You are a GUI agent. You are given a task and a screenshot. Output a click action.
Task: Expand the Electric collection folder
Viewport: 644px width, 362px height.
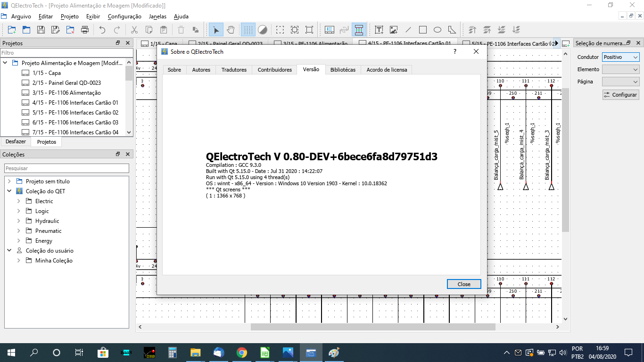pos(19,201)
